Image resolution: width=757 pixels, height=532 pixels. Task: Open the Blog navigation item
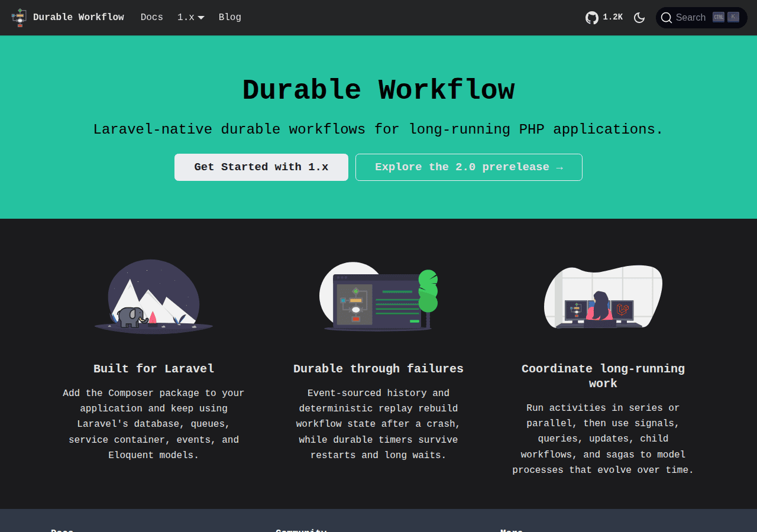coord(230,17)
